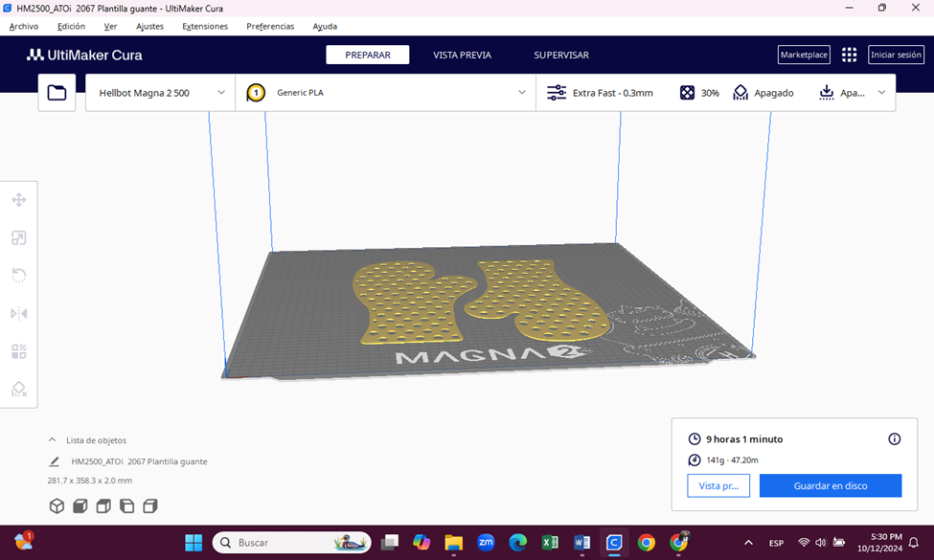
Task: Open the Archivo menu
Action: pyautogui.click(x=24, y=26)
